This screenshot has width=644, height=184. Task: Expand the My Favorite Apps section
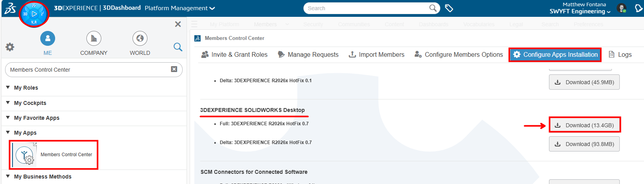(x=8, y=117)
